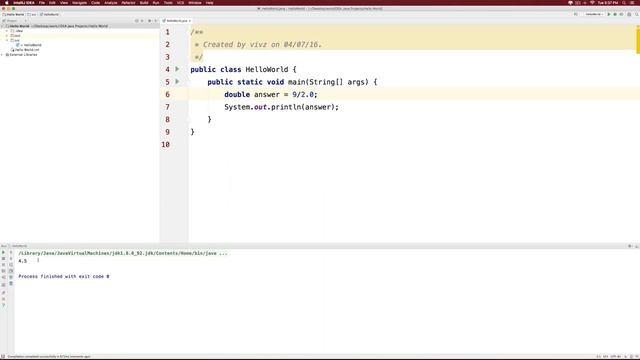Click the run gutter arrow on line 4
This screenshot has width=640, height=360.
pyautogui.click(x=177, y=69)
